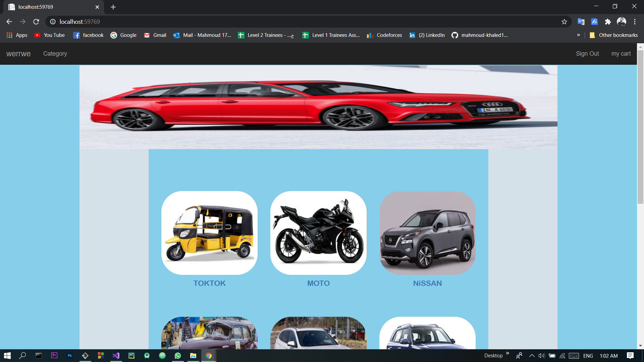Open my cart in navbar
Viewport: 644px width, 362px height.
(621, 54)
